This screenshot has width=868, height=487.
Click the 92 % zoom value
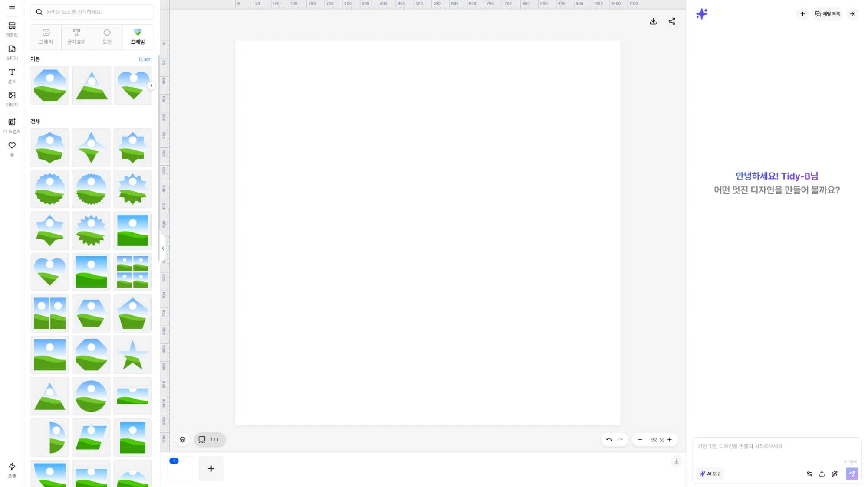(x=657, y=440)
